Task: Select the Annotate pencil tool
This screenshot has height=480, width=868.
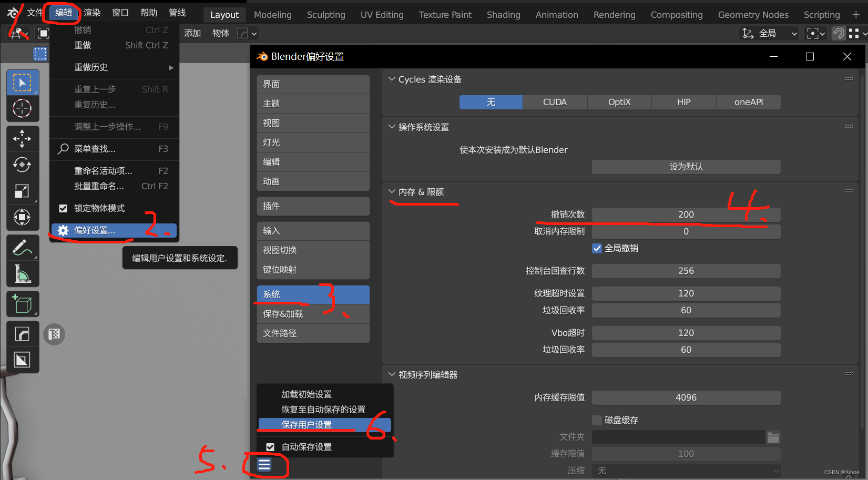Action: click(22, 248)
